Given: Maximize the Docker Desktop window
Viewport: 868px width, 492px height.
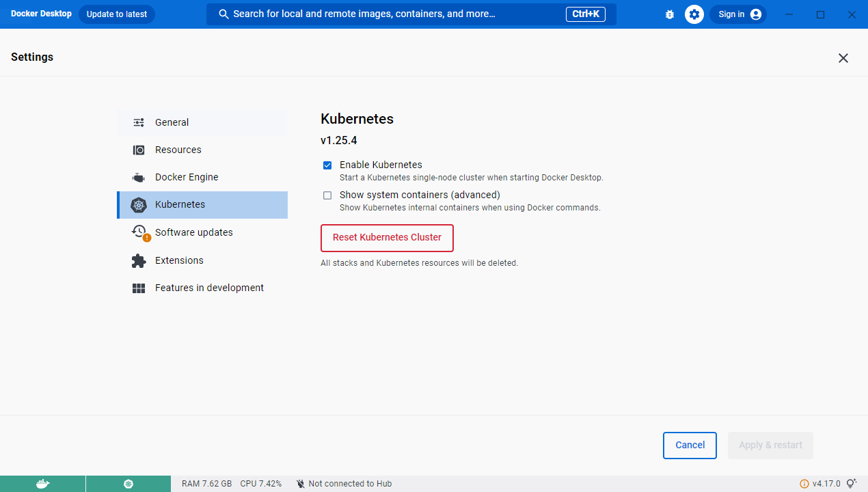Looking at the screenshot, I should pyautogui.click(x=821, y=14).
